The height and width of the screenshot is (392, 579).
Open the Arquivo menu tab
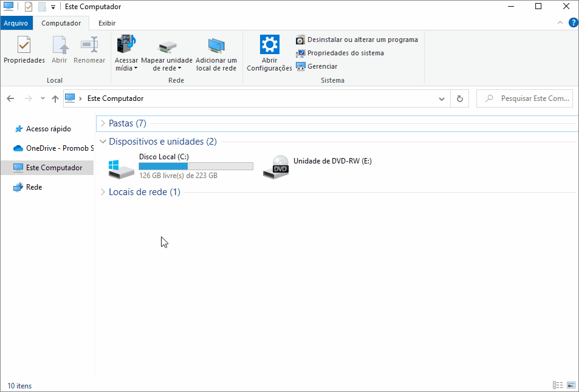point(16,23)
